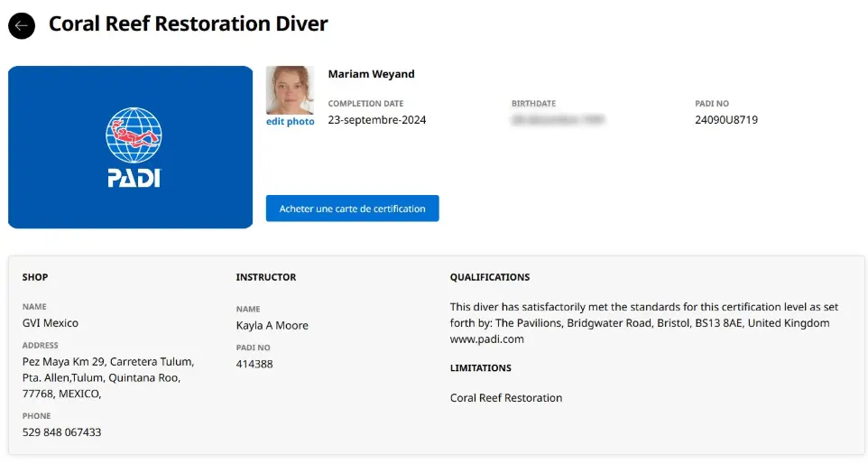
Task: Click the blurred birthdate value
Action: [557, 120]
